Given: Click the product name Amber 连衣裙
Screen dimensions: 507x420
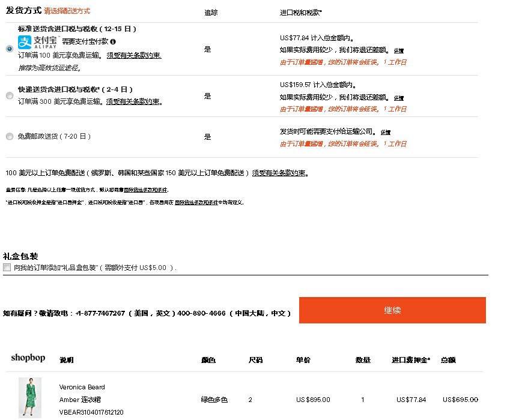Looking at the screenshot, I should (x=80, y=400).
